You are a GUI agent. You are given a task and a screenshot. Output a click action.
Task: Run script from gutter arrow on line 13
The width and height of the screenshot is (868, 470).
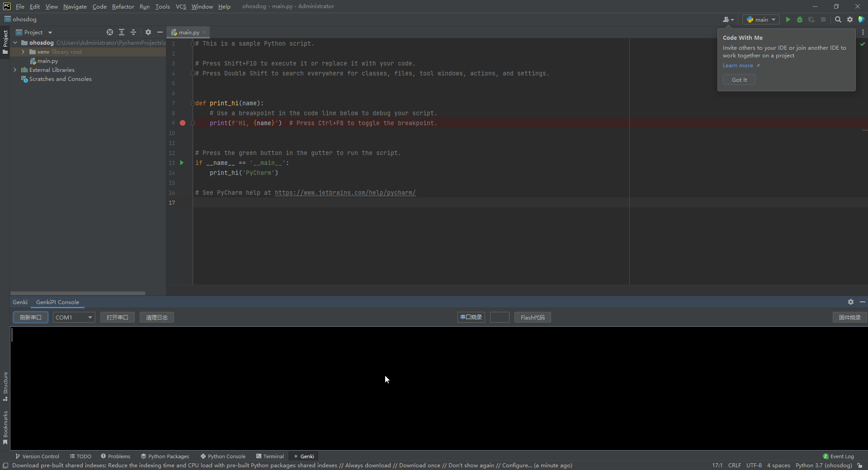point(182,163)
